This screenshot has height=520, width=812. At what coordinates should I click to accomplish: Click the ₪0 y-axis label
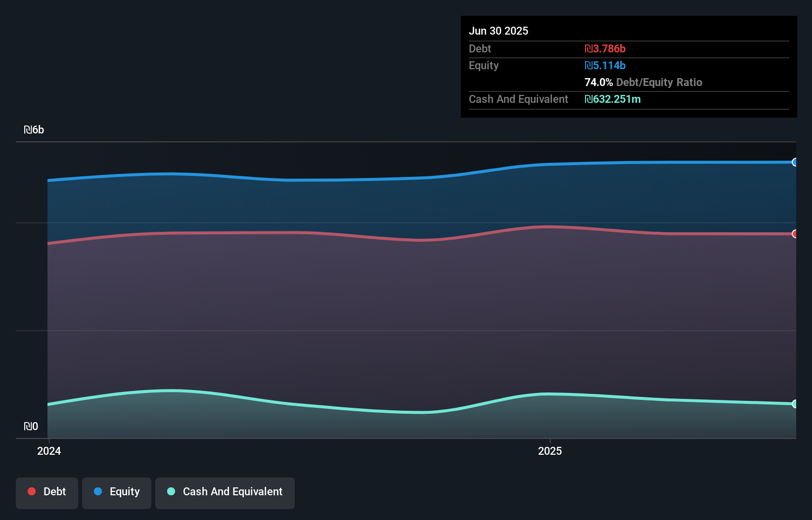tap(31, 426)
